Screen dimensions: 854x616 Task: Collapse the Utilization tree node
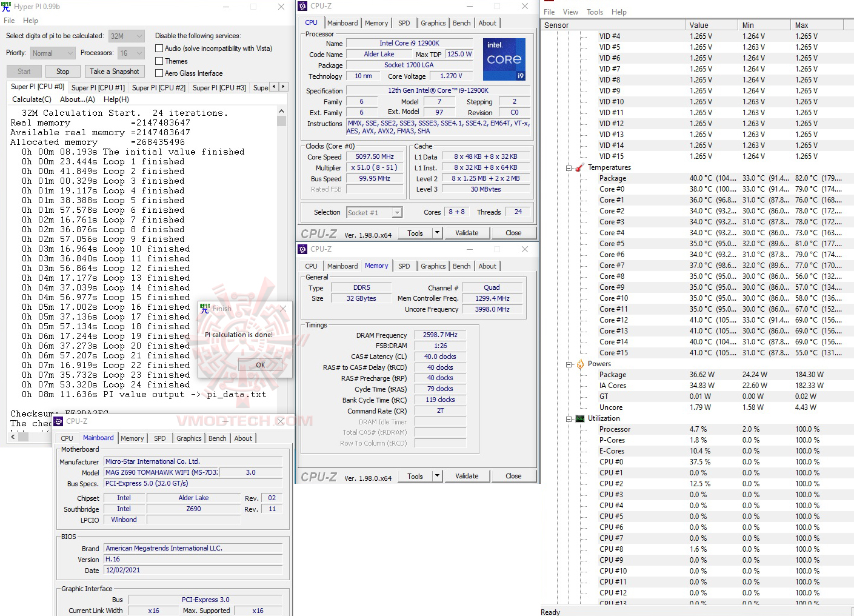tap(569, 419)
